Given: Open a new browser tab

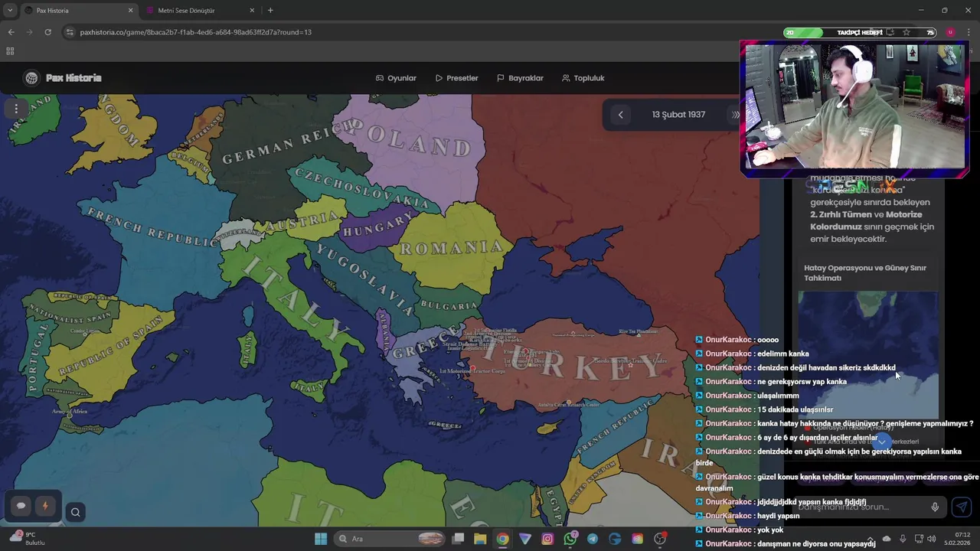Looking at the screenshot, I should [x=270, y=11].
